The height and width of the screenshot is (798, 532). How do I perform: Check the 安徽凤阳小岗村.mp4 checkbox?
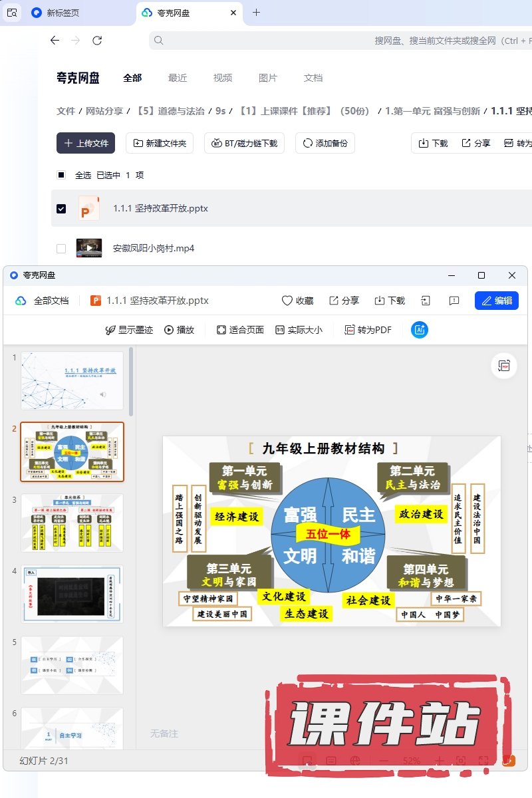point(61,249)
